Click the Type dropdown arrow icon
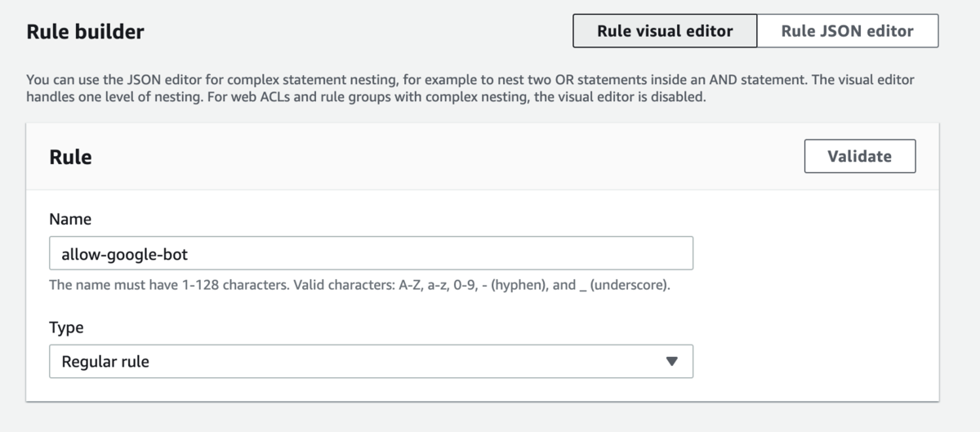This screenshot has height=432, width=980. [671, 361]
